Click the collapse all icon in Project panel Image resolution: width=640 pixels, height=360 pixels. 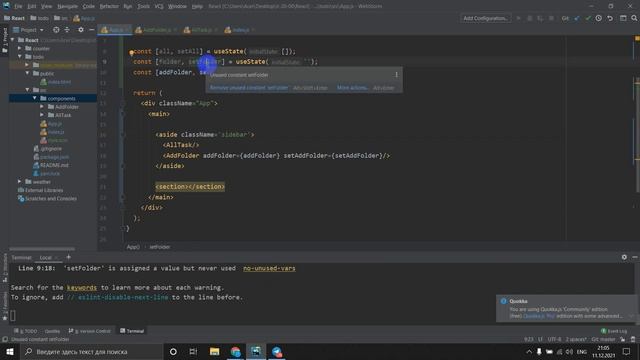67,30
